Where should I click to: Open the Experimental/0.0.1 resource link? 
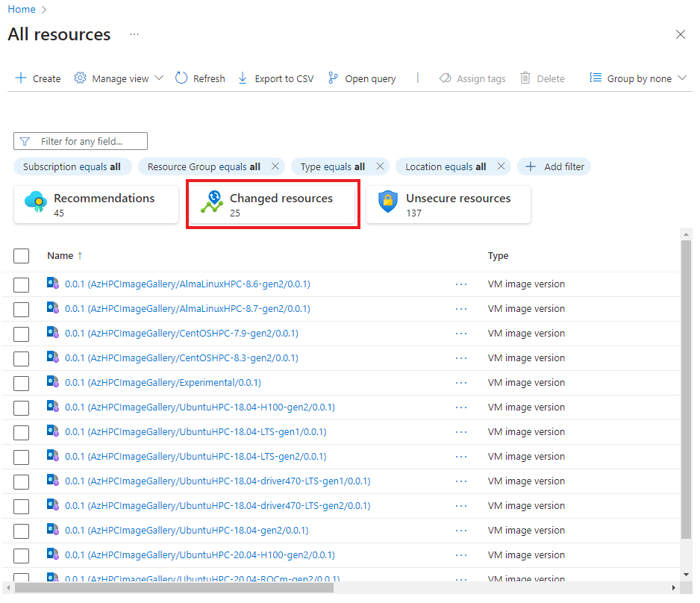tap(163, 383)
